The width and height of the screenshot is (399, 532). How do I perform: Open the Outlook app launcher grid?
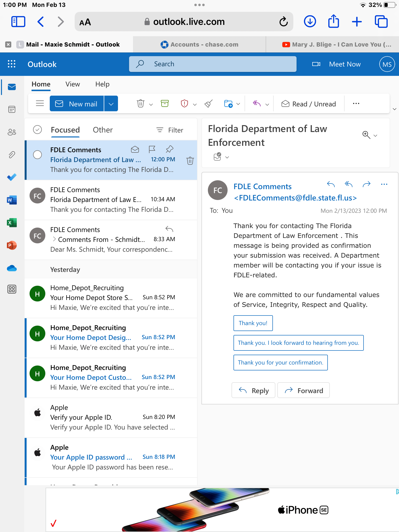pos(12,64)
